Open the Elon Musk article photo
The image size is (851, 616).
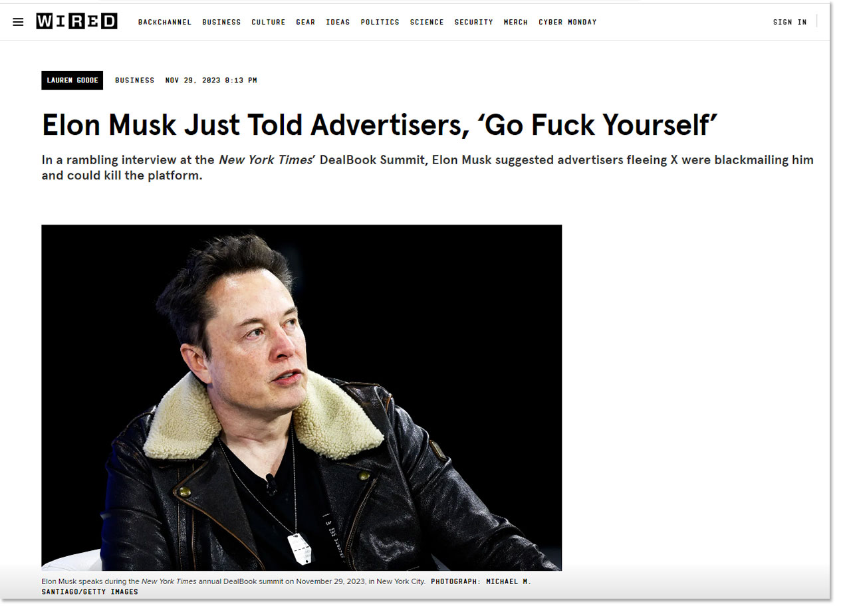coord(301,397)
